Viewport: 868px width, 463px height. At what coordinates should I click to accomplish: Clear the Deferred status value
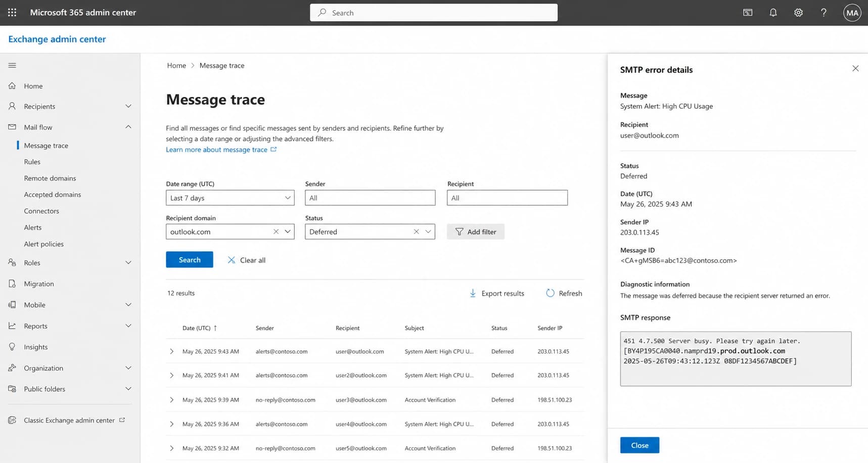click(417, 231)
